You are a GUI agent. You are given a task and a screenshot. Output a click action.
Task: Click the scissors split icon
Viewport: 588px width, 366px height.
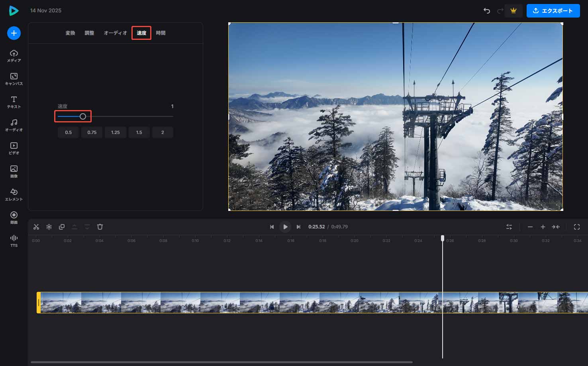coord(36,227)
